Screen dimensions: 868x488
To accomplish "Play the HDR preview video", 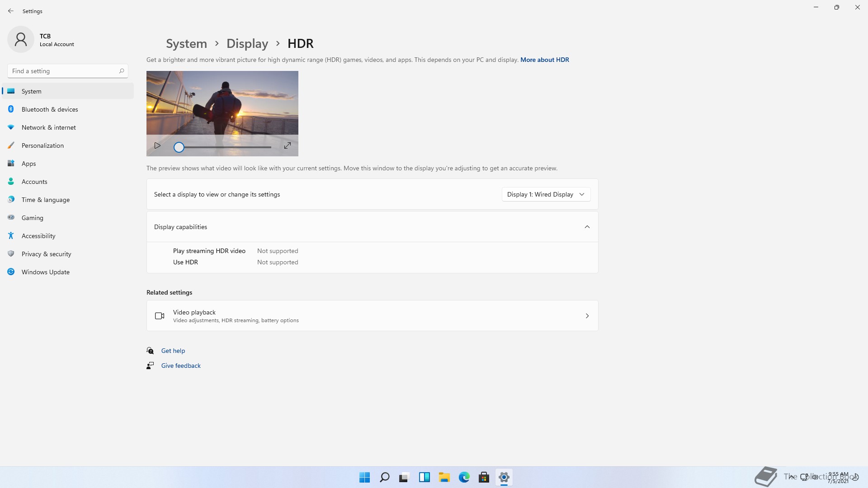I will [x=157, y=145].
